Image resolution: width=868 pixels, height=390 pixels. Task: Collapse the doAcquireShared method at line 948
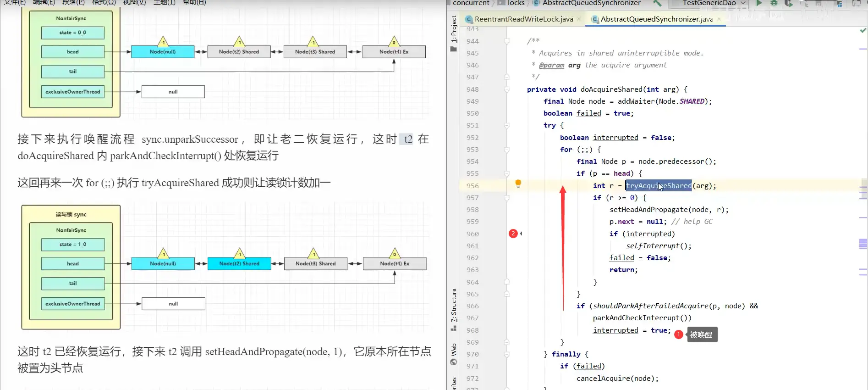click(x=507, y=89)
